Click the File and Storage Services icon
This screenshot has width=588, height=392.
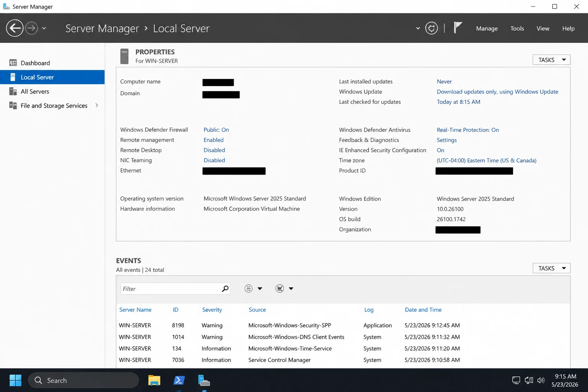(x=13, y=105)
